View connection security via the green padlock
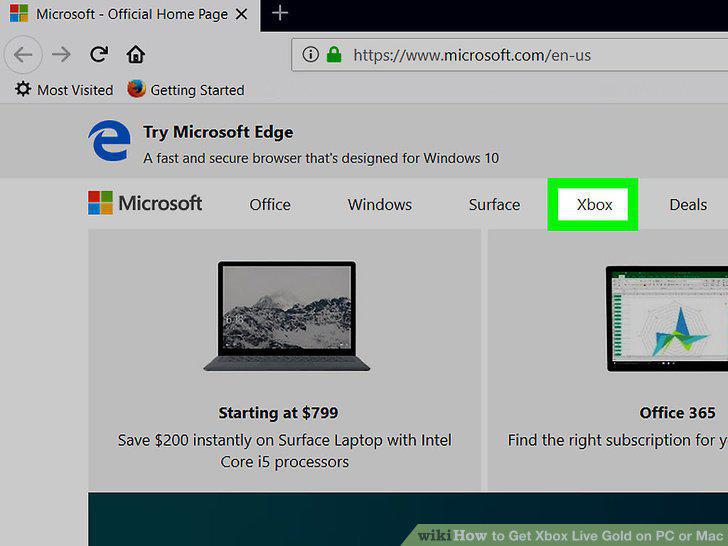The width and height of the screenshot is (728, 546). click(334, 54)
